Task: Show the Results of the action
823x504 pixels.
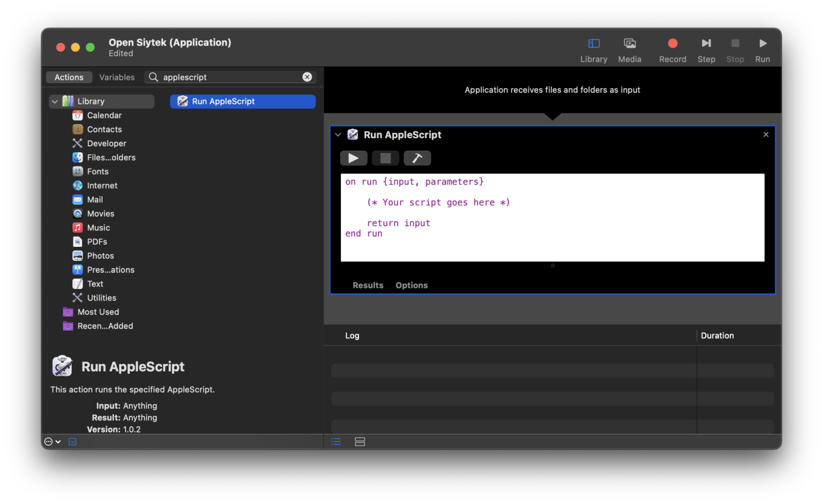Action: coord(368,285)
